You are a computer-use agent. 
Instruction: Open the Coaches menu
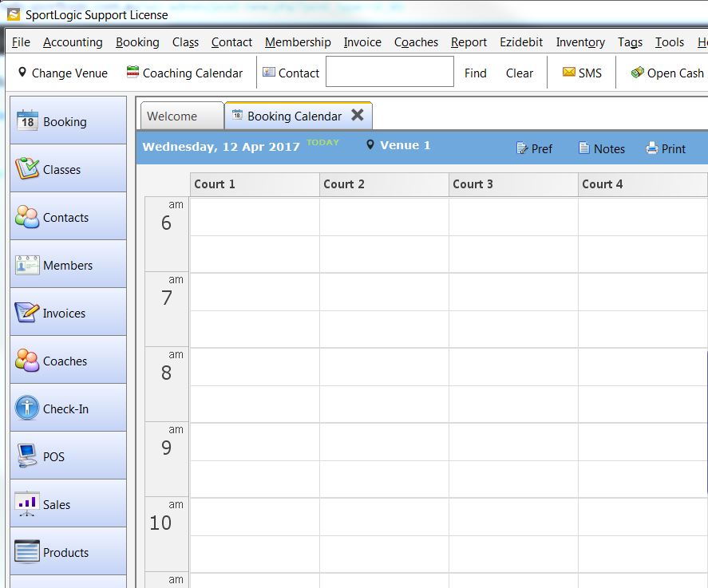[416, 42]
